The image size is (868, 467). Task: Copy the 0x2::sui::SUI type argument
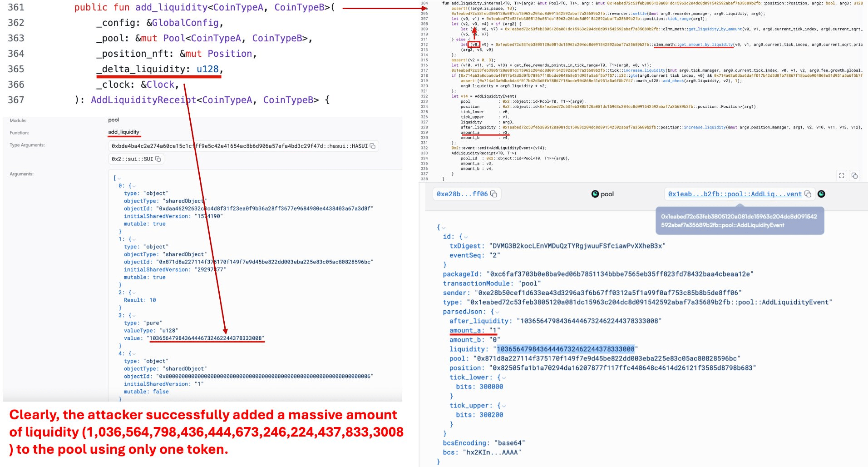tap(158, 159)
